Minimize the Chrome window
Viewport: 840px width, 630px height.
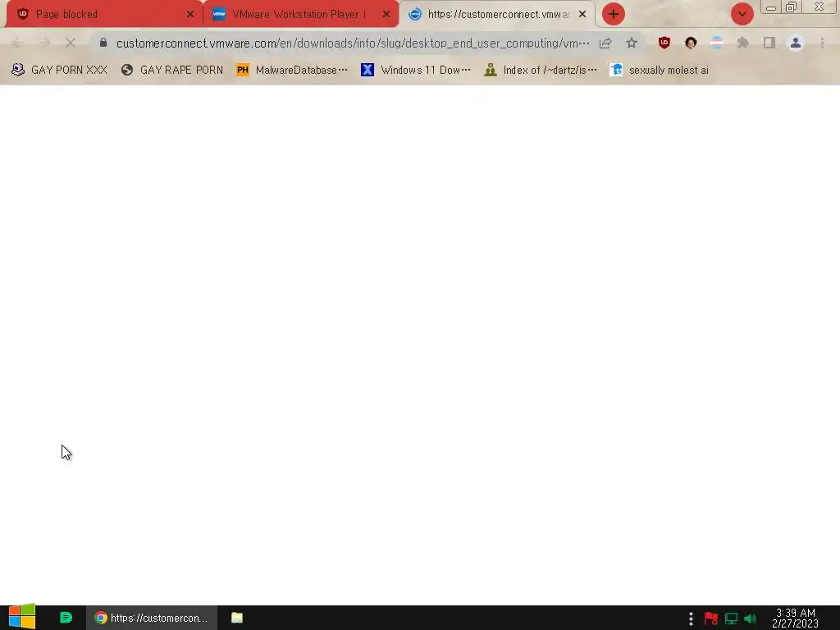pos(771,7)
